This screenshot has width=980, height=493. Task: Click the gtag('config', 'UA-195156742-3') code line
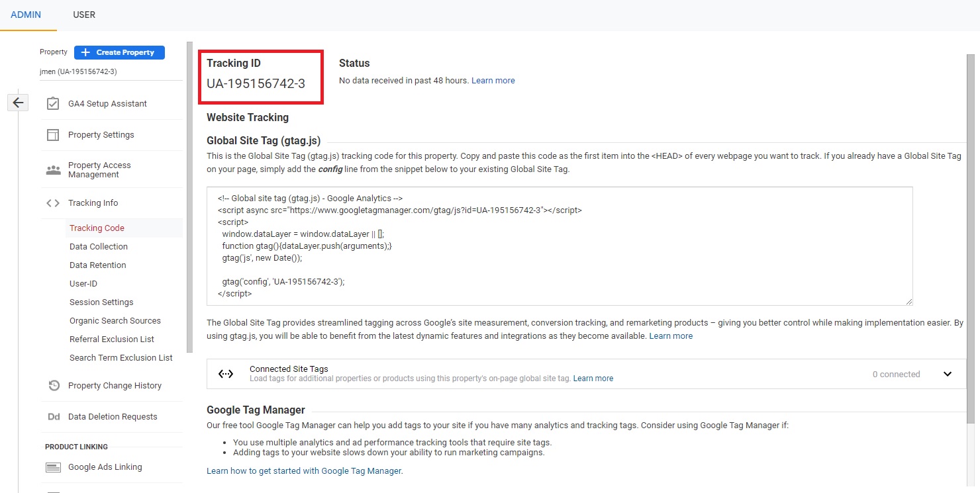[283, 281]
